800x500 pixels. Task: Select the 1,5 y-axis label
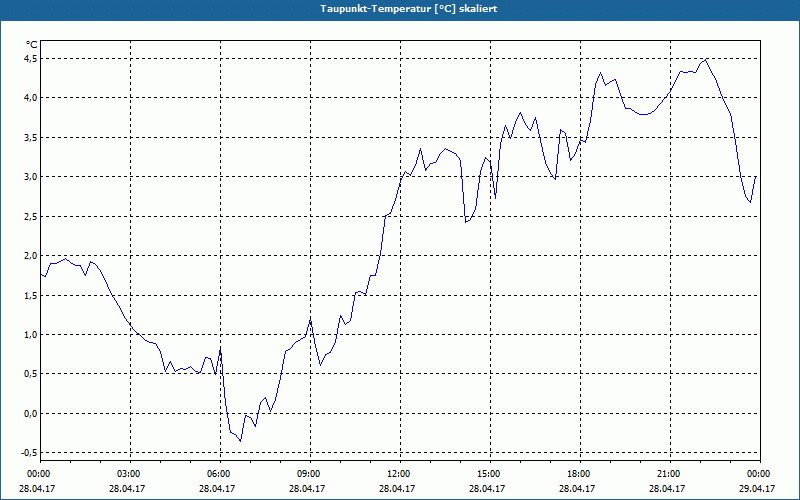click(x=31, y=295)
